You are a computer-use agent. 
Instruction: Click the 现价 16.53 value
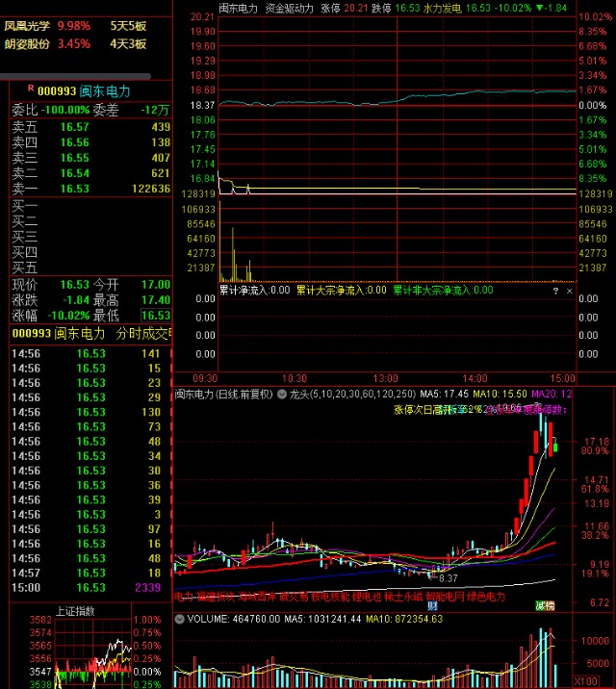tap(75, 285)
